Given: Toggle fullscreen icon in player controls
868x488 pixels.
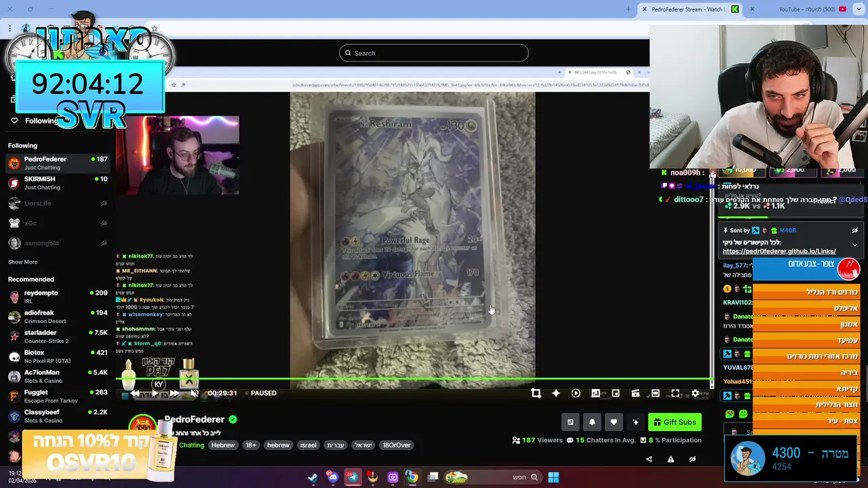Looking at the screenshot, I should [675, 393].
